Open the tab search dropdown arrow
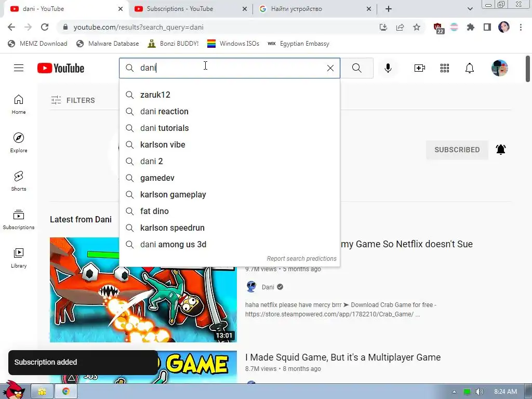This screenshot has width=532, height=399. point(470,9)
